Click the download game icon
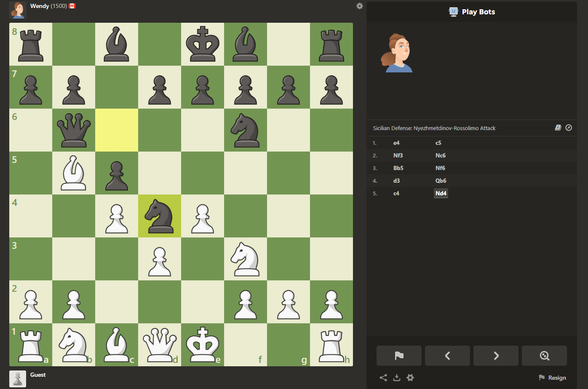The image size is (588, 389). [x=396, y=378]
